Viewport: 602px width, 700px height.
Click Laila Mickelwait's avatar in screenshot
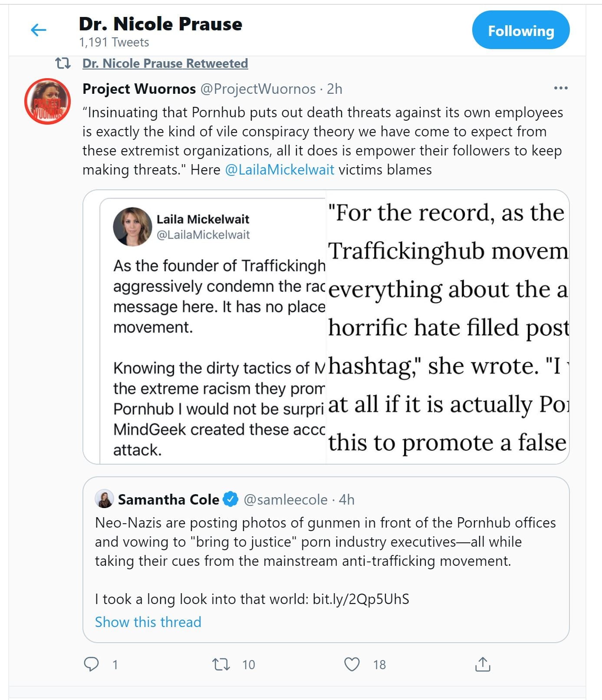132,226
